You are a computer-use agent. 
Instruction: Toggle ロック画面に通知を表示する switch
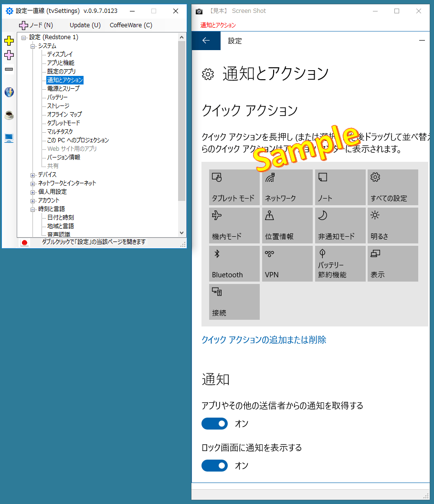(x=214, y=465)
